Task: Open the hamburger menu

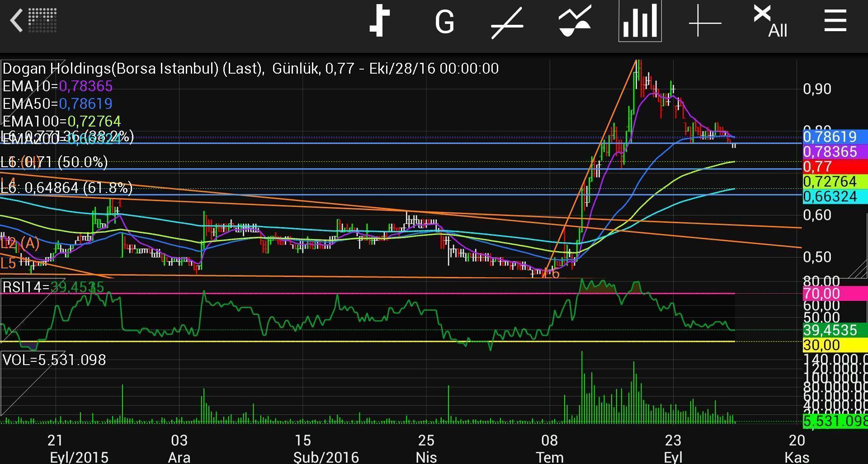Action: pyautogui.click(x=835, y=21)
